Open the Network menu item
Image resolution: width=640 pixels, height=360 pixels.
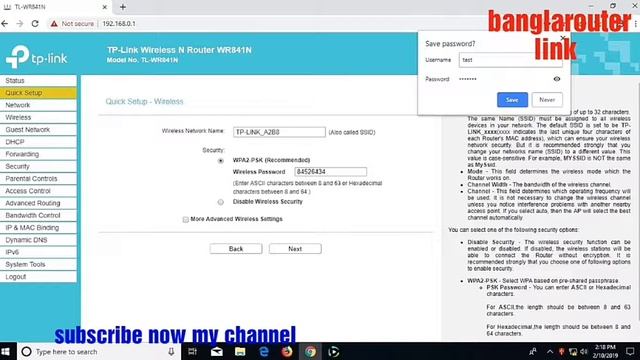pyautogui.click(x=38, y=105)
